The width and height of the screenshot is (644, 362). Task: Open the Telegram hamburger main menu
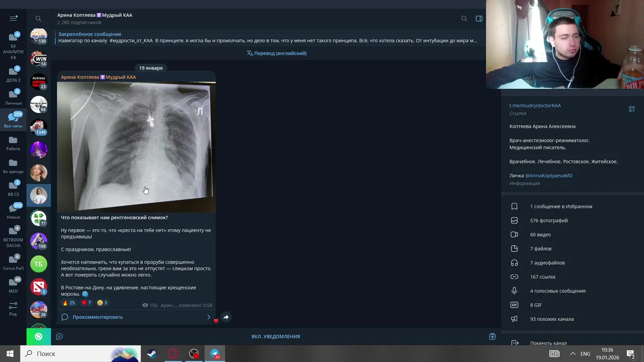point(13,19)
